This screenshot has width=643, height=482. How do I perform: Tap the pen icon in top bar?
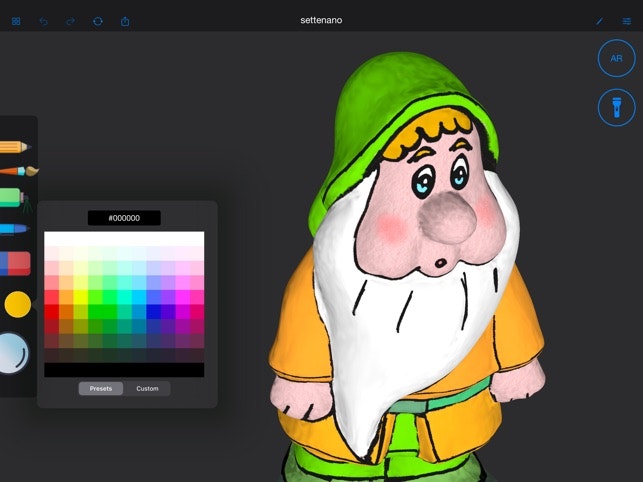click(x=599, y=21)
